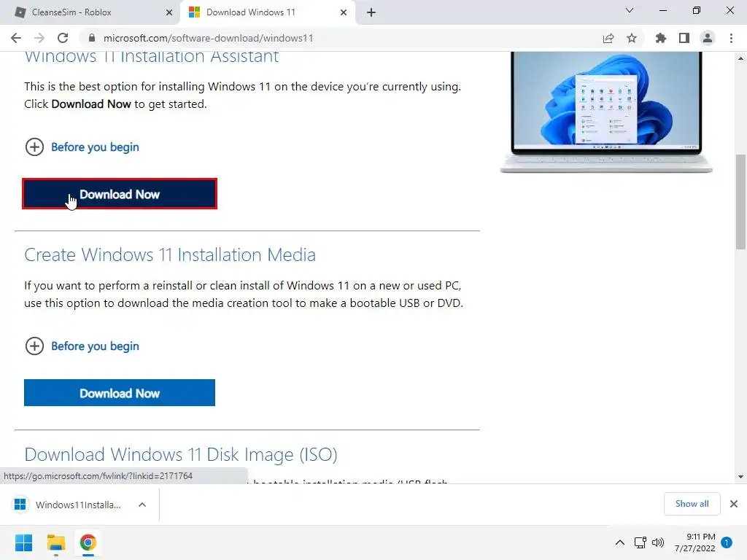Open the notification badge icon
The width and height of the screenshot is (747, 560).
(727, 542)
